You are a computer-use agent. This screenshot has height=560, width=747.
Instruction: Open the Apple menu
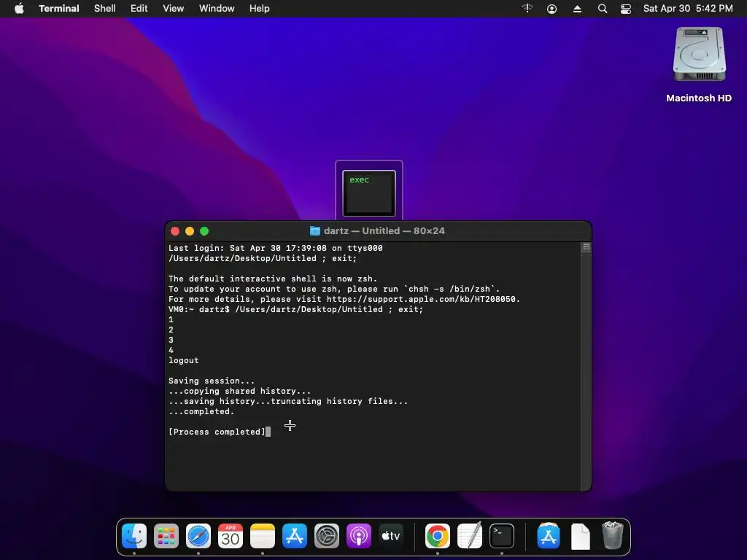[x=19, y=9]
